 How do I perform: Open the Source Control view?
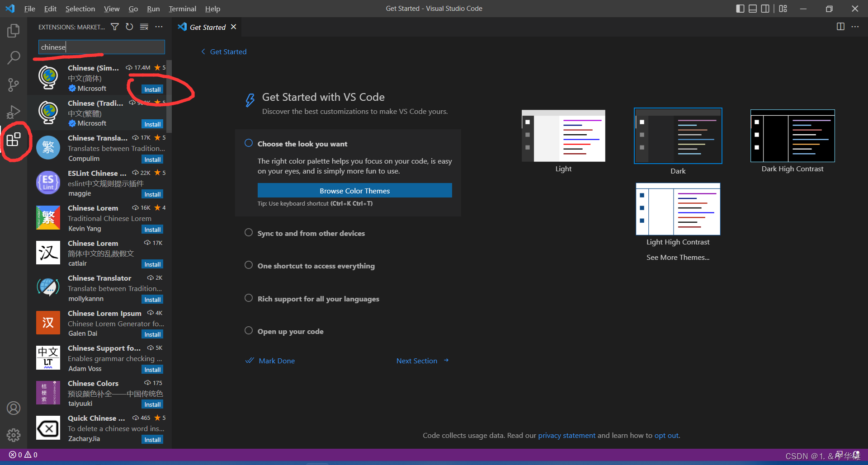[x=14, y=85]
